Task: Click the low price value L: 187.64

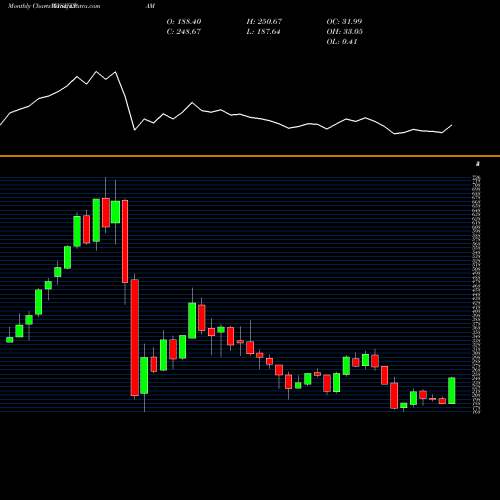Action: pyautogui.click(x=263, y=32)
